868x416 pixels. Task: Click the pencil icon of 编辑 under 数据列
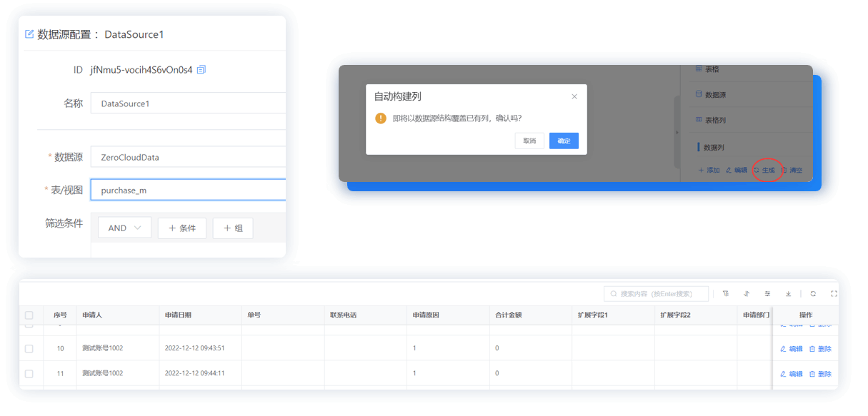click(x=729, y=171)
